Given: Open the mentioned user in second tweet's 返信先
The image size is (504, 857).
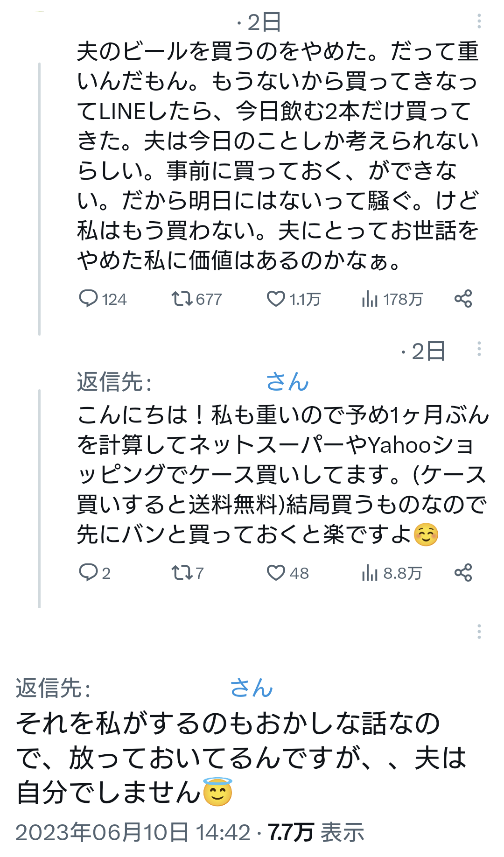Looking at the screenshot, I should pyautogui.click(x=287, y=382).
